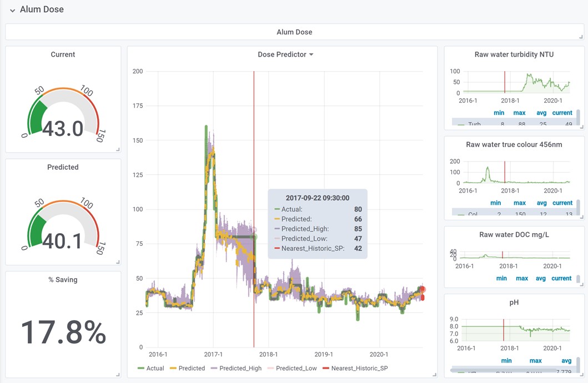Open the % Saving panel title menu
The height and width of the screenshot is (383, 588).
pyautogui.click(x=63, y=280)
